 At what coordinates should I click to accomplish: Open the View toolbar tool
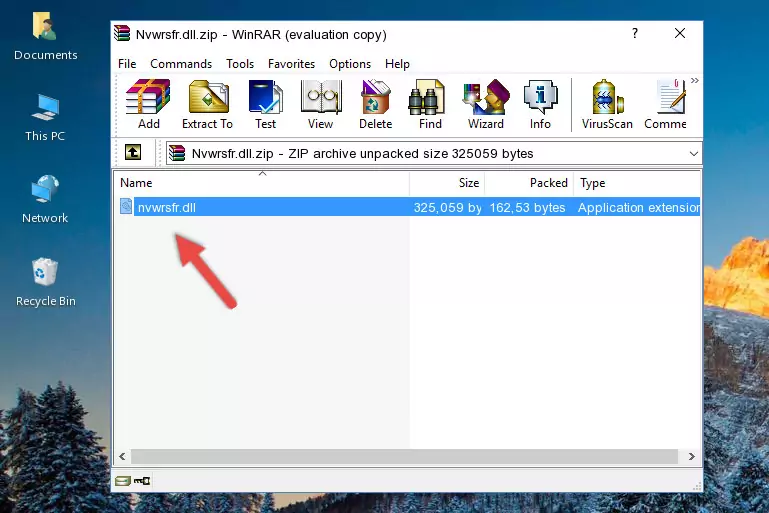[x=321, y=104]
